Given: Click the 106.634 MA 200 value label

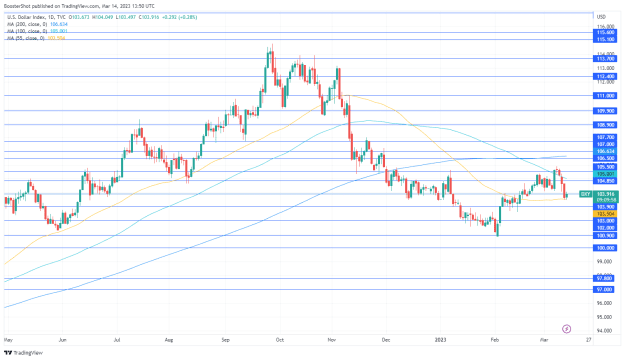Looking at the screenshot, I should click(x=605, y=151).
